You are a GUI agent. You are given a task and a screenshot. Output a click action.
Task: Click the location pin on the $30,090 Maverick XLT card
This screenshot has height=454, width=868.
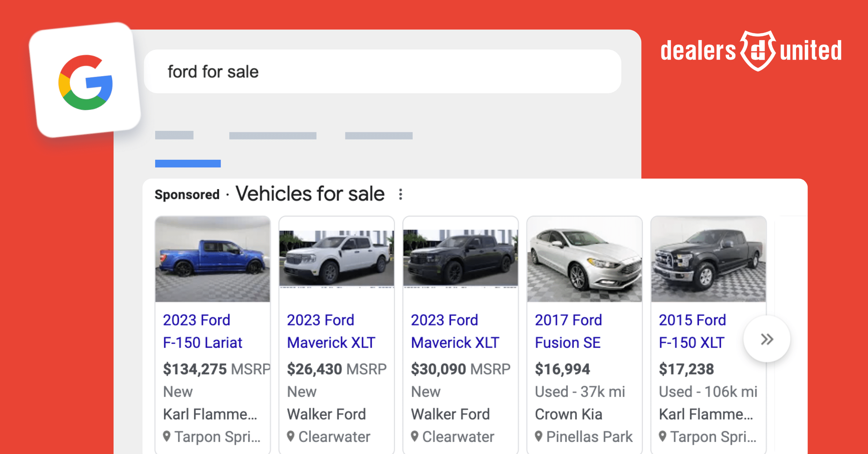(415, 437)
